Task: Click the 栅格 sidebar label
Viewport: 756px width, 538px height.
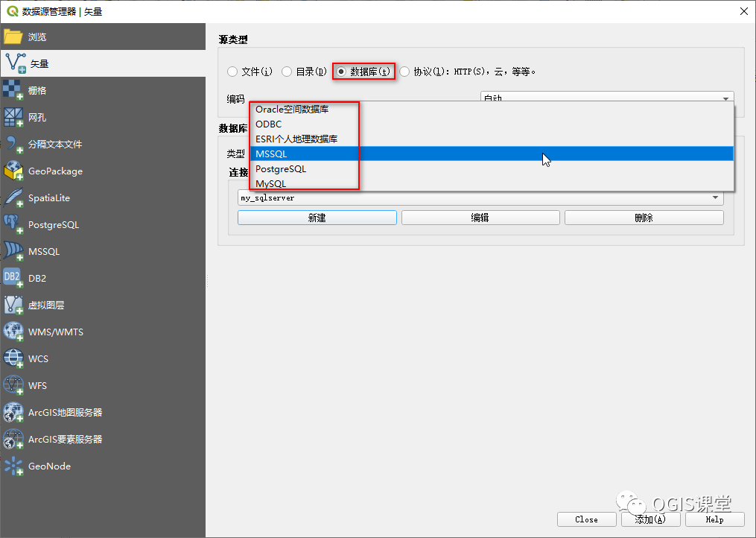Action: [x=37, y=90]
